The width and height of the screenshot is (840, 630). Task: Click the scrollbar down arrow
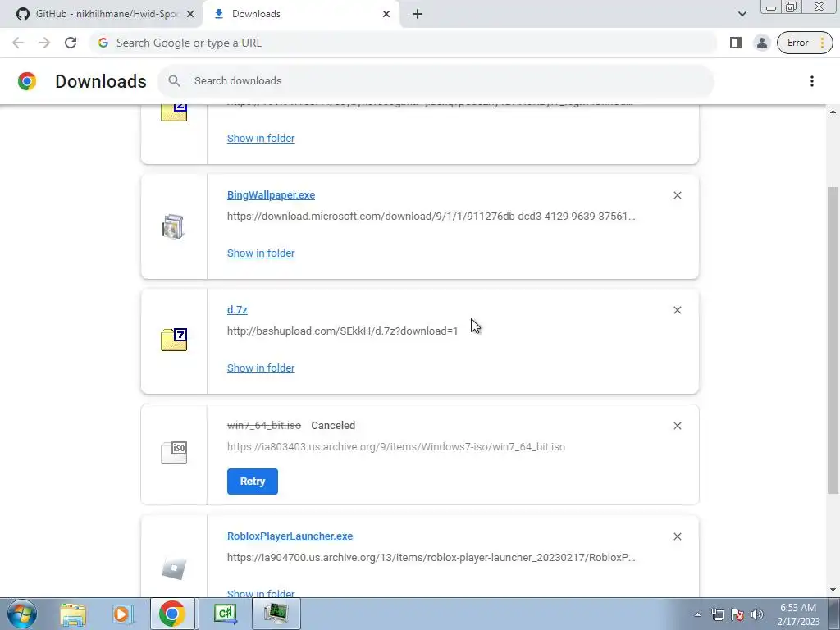(x=833, y=591)
